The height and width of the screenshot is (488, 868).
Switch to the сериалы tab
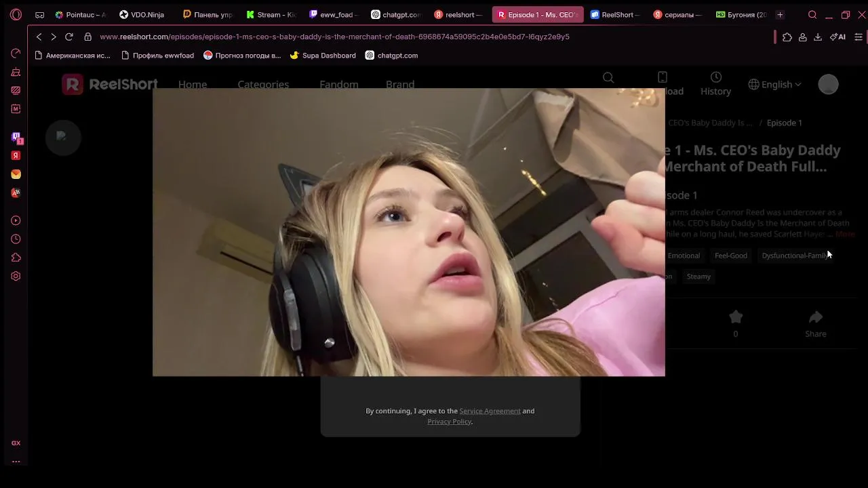point(677,14)
